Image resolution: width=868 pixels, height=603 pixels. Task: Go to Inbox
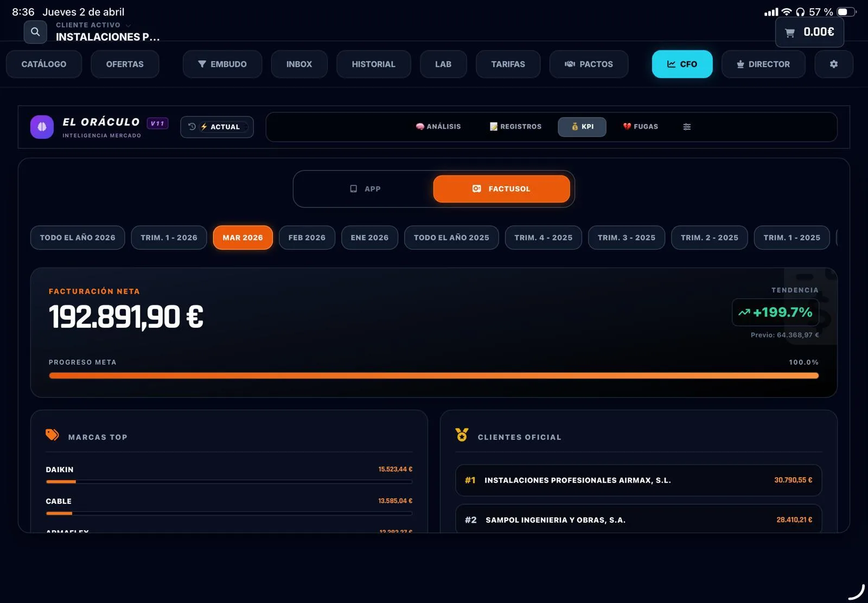point(299,64)
